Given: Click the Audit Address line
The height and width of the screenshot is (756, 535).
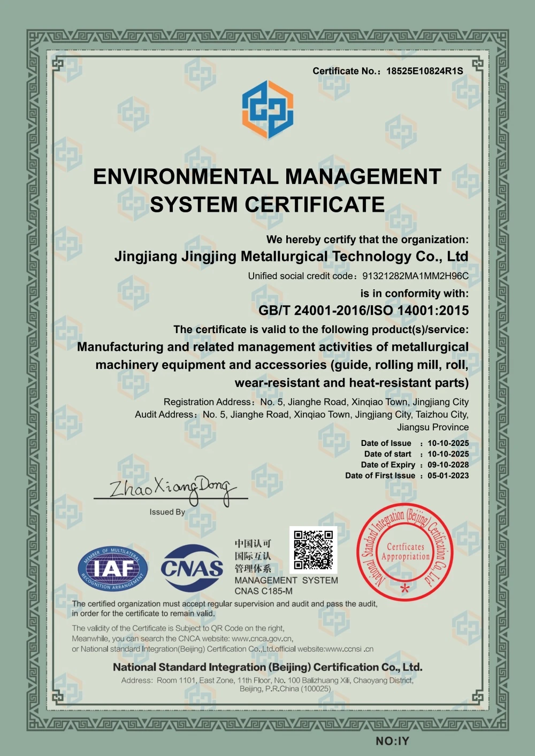Looking at the screenshot, I should [x=302, y=414].
